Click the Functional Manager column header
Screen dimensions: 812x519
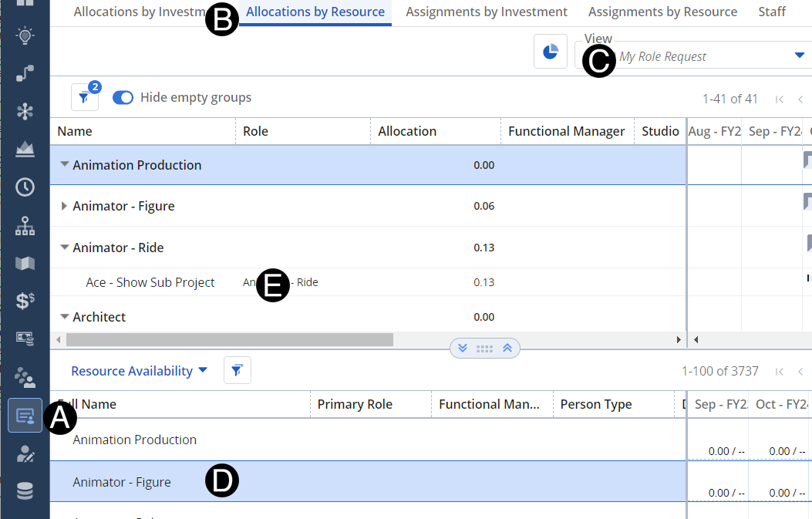[566, 131]
